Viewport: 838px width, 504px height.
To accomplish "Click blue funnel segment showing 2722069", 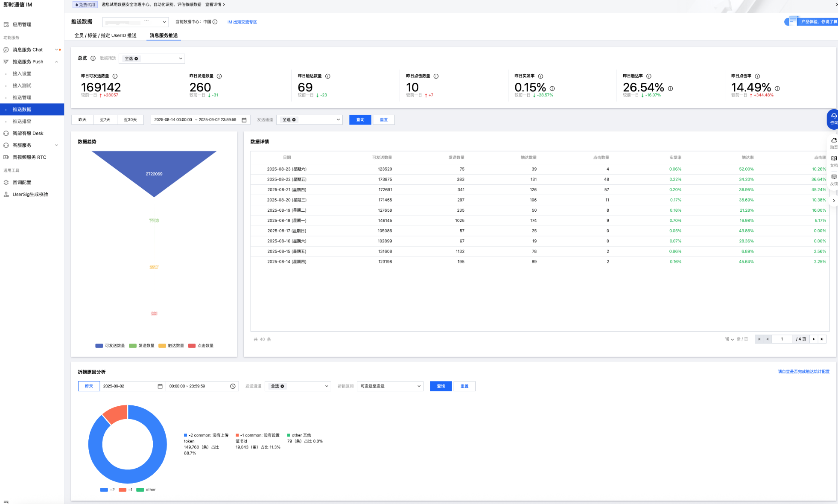I will coord(154,169).
